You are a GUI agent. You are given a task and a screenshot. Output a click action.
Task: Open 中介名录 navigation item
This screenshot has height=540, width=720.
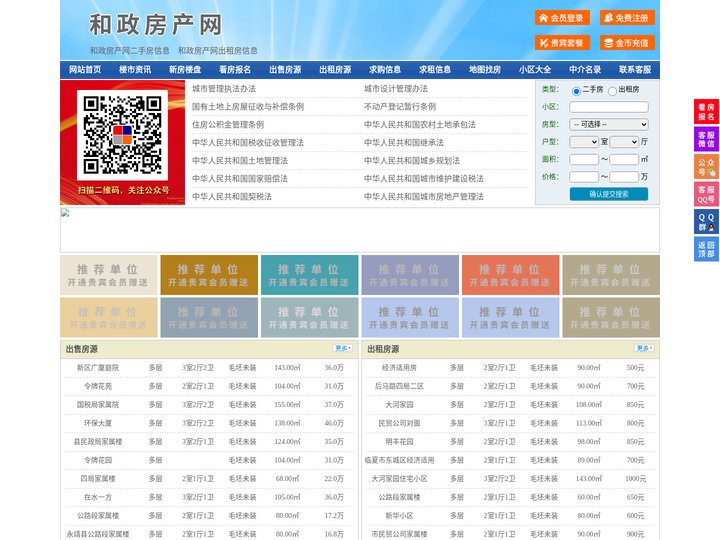(585, 70)
